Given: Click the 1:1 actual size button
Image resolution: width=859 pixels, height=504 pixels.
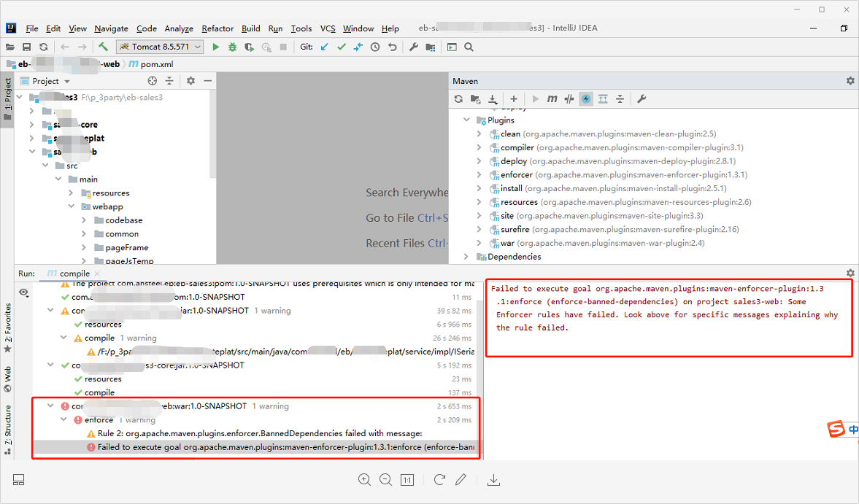Looking at the screenshot, I should 407,480.
